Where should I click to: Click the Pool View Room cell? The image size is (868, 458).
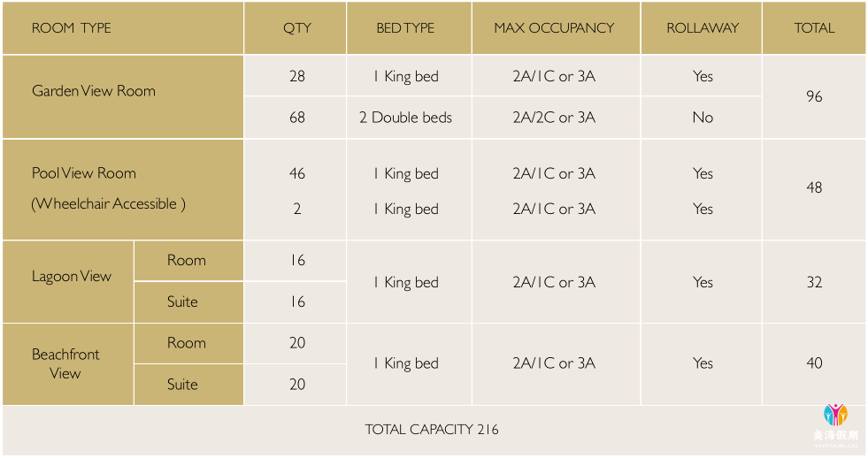click(123, 189)
